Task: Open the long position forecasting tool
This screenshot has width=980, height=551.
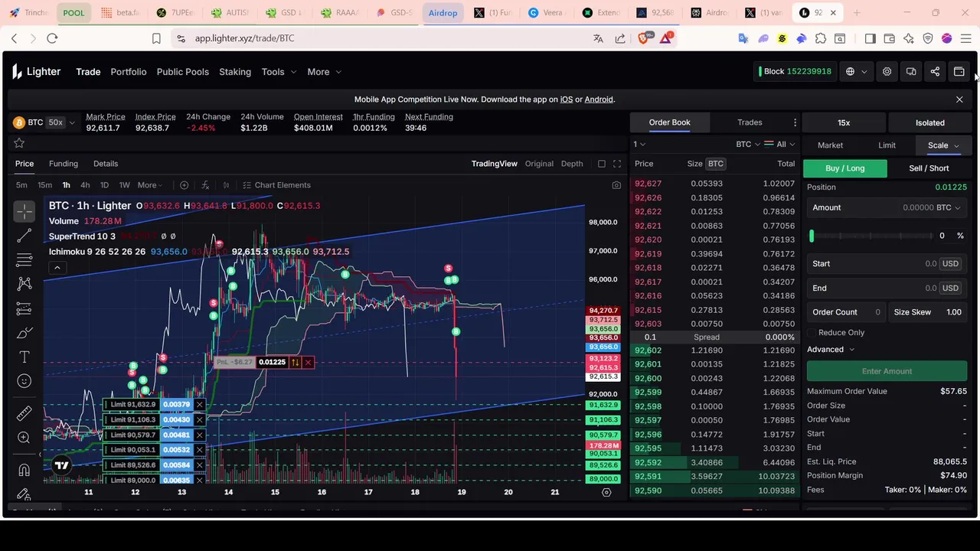Action: click(x=24, y=308)
